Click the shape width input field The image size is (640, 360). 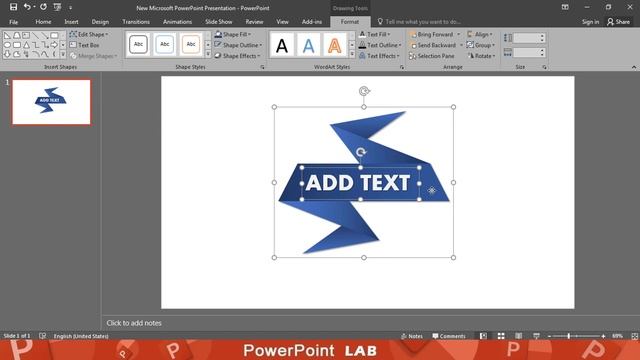click(x=527, y=52)
